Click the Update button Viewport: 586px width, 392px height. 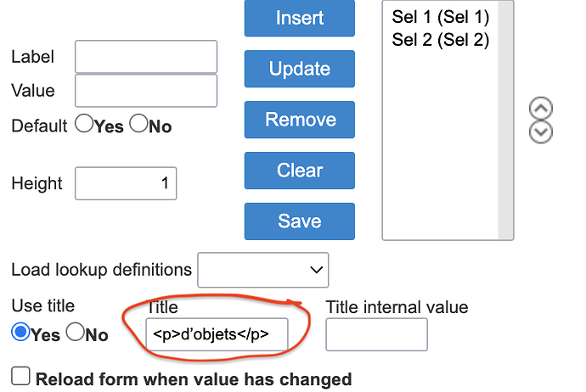(300, 69)
